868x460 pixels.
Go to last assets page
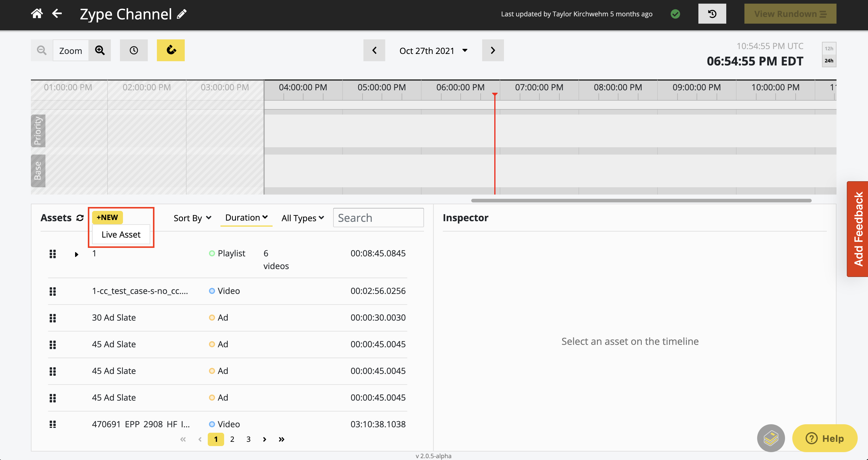point(282,439)
